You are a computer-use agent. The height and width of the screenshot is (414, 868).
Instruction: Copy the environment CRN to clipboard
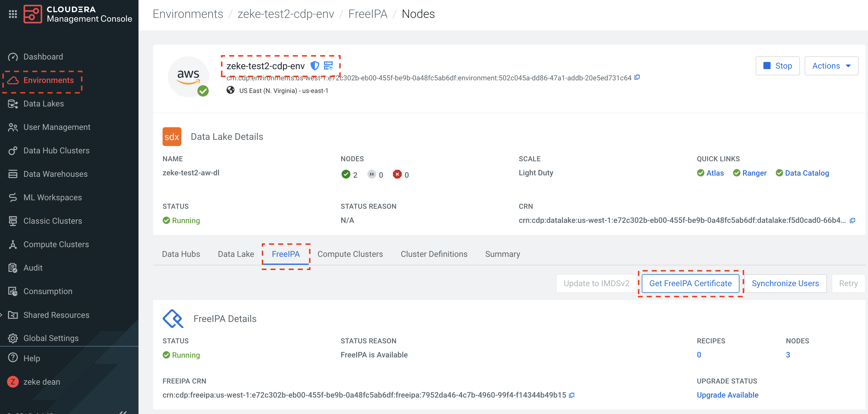[x=637, y=77]
